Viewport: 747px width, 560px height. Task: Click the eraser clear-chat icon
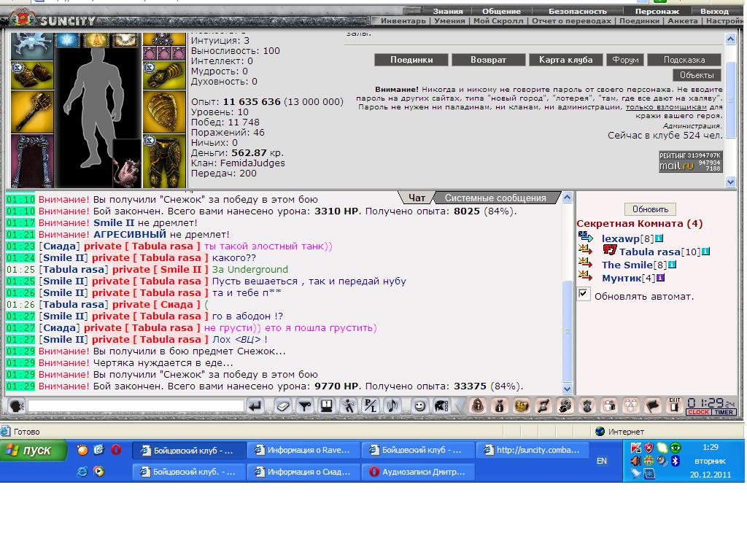pos(283,405)
